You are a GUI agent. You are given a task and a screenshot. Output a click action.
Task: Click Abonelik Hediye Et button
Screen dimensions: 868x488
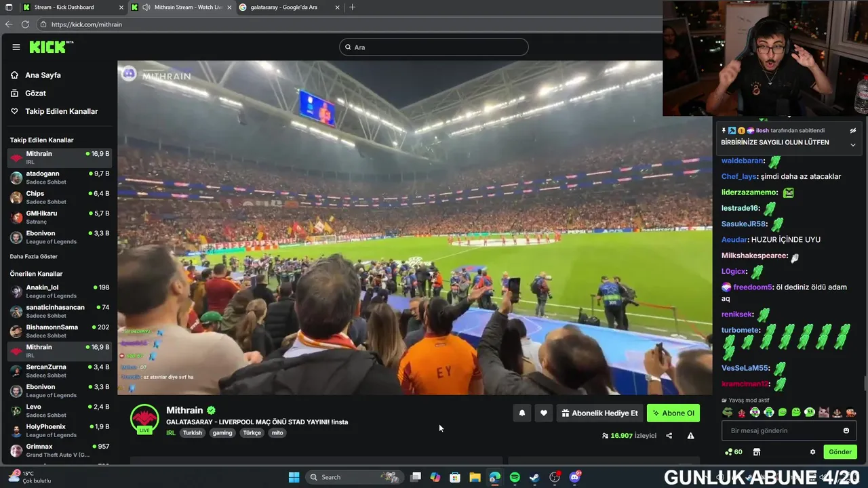599,413
